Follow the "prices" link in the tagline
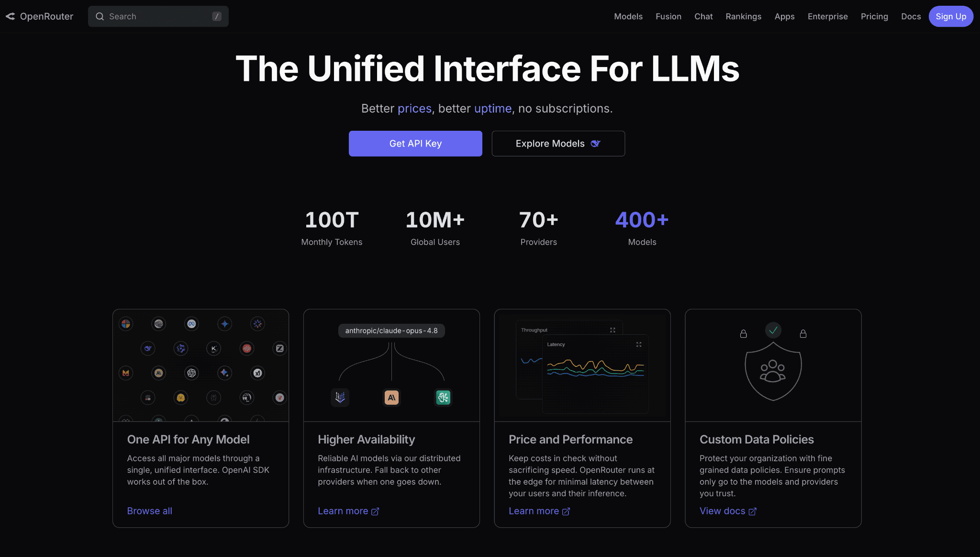Screen dimensions: 980x557 (x=414, y=109)
